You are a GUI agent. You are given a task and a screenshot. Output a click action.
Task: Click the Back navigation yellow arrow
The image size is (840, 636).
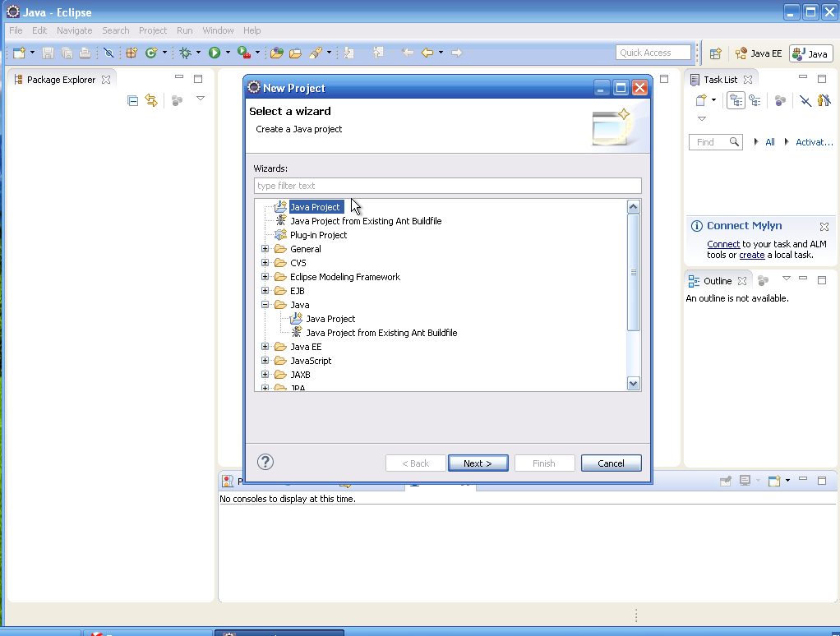427,53
